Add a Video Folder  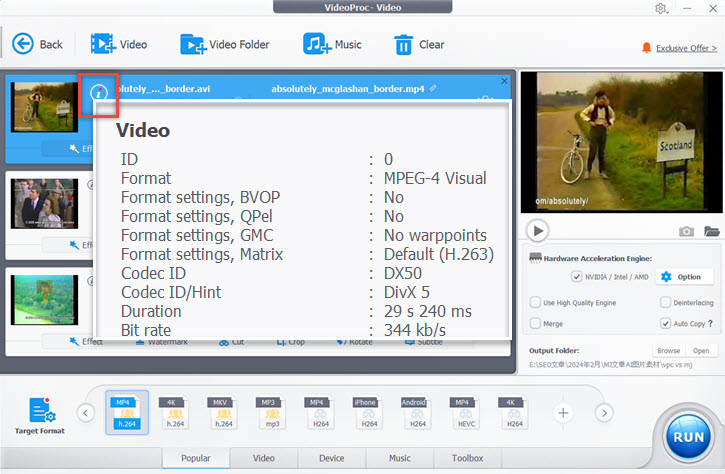tap(225, 44)
